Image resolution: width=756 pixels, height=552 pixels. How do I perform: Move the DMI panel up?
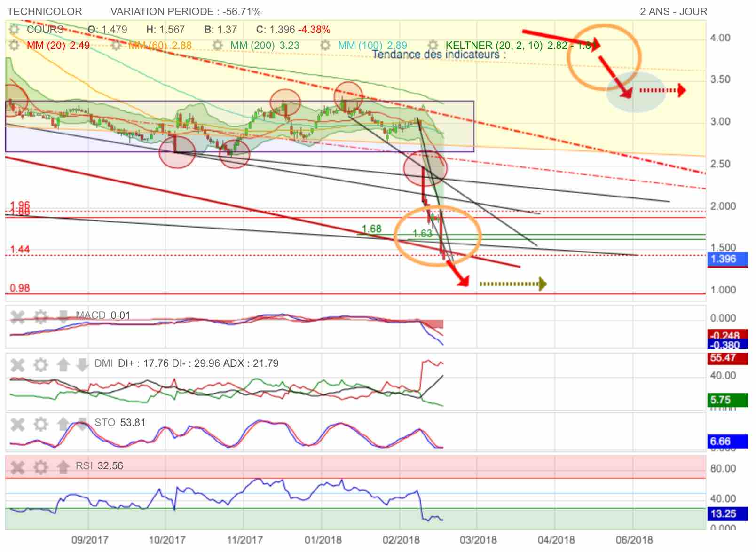pyautogui.click(x=63, y=365)
